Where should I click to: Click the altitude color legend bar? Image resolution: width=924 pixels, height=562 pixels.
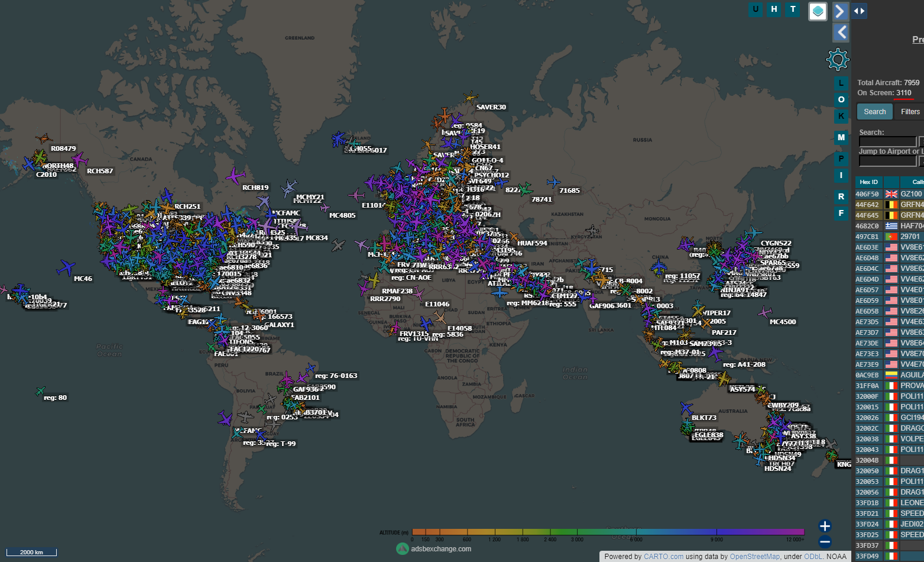608,532
